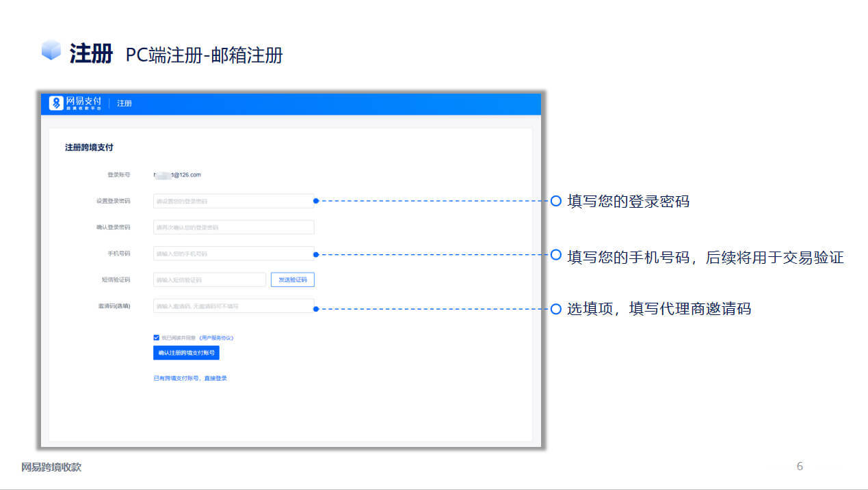Focus the 短信验证码 input field
This screenshot has height=490, width=868.
point(209,280)
